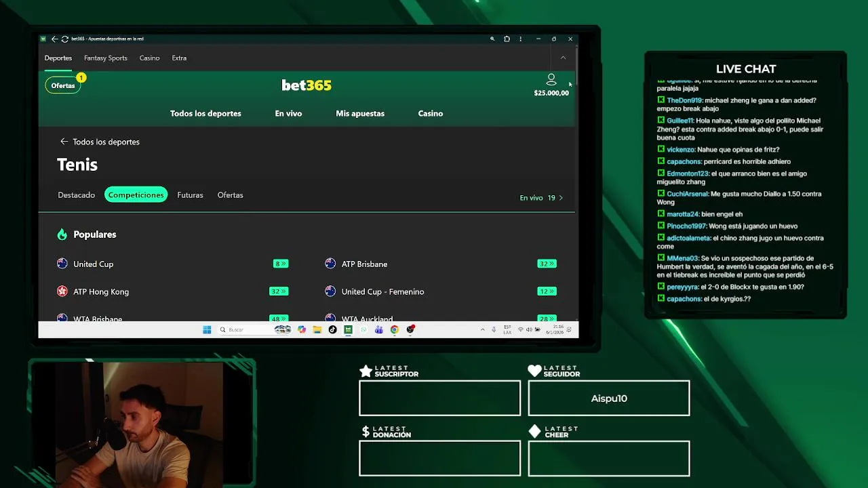This screenshot has height=488, width=868.
Task: Open Mis apuestas
Action: [x=360, y=113]
